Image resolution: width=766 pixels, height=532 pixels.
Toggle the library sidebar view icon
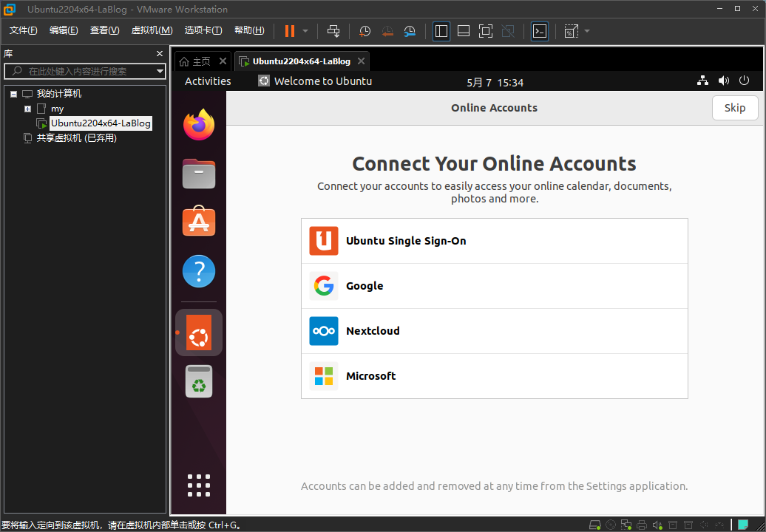click(x=441, y=31)
